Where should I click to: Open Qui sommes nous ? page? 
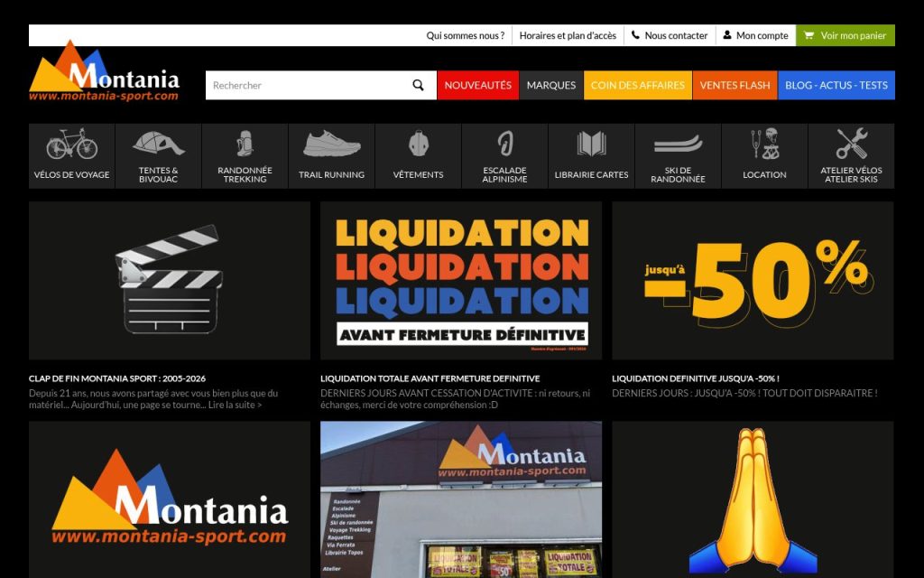click(466, 35)
